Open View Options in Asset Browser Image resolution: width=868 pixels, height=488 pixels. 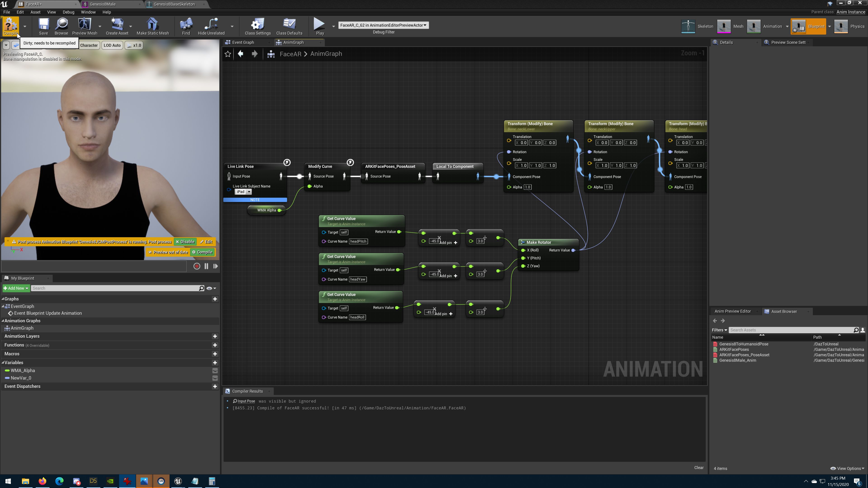point(847,469)
